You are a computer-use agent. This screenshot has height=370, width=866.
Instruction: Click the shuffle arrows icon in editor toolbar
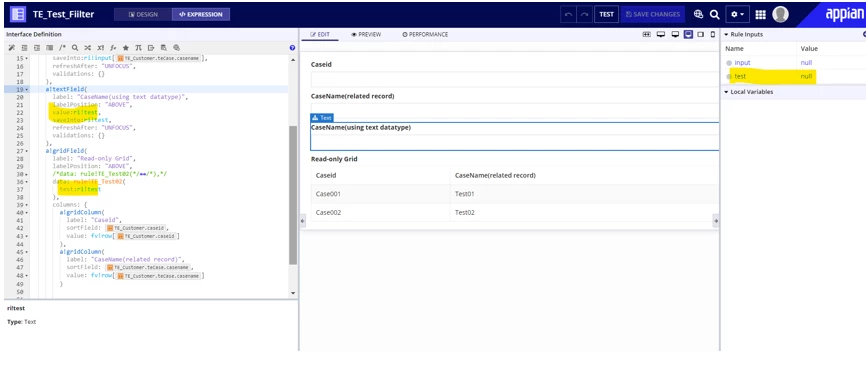pyautogui.click(x=87, y=48)
